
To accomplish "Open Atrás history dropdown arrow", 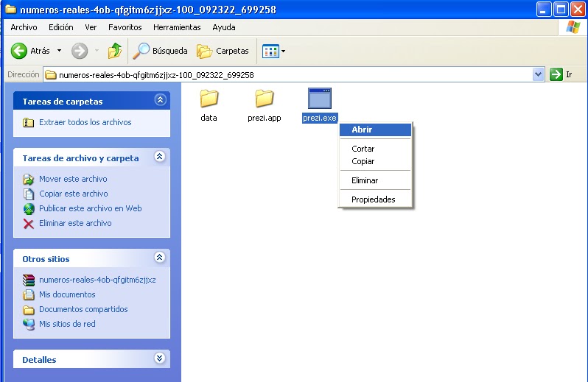I will tap(59, 50).
